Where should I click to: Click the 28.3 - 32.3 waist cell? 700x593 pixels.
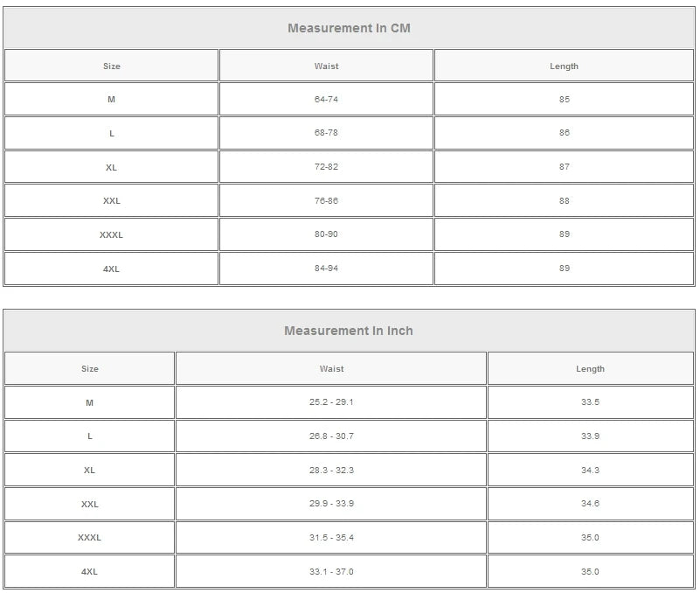click(331, 471)
